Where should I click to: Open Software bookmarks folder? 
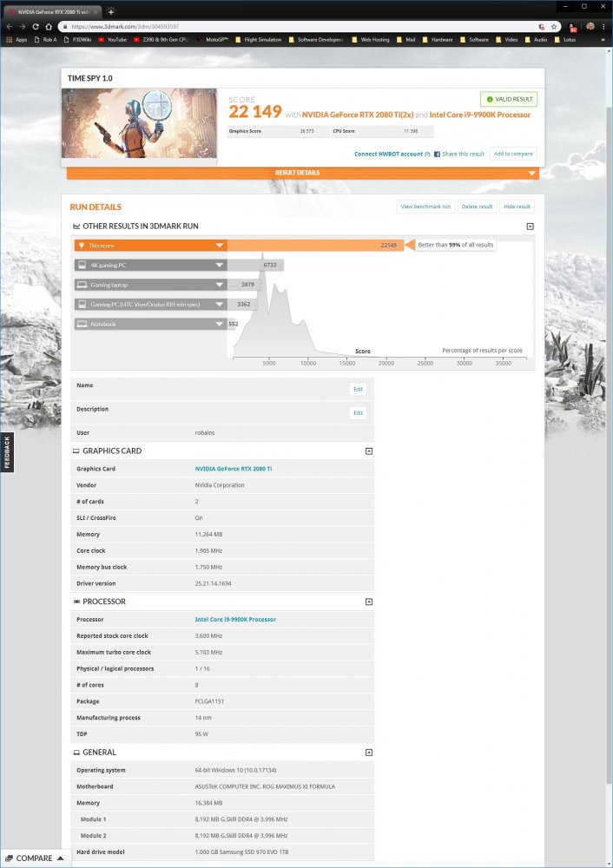pyautogui.click(x=474, y=40)
